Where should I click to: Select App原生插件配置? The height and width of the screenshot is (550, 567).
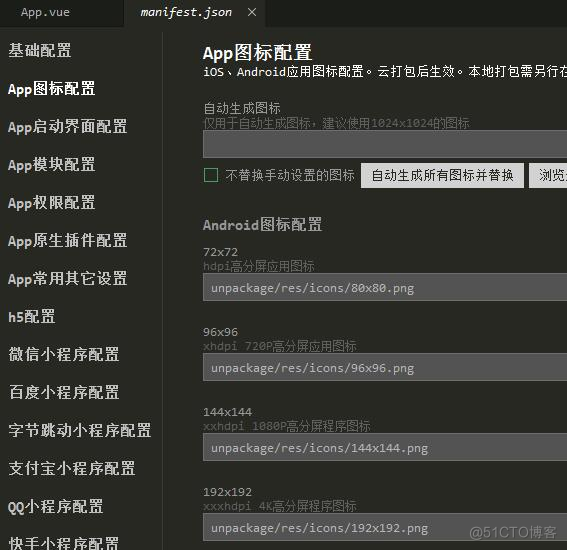(x=67, y=240)
